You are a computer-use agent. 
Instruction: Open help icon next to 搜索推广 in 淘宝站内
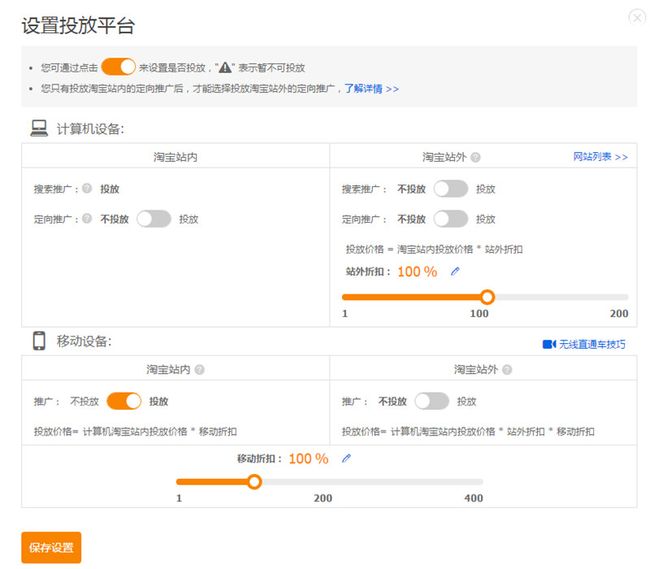[87, 188]
